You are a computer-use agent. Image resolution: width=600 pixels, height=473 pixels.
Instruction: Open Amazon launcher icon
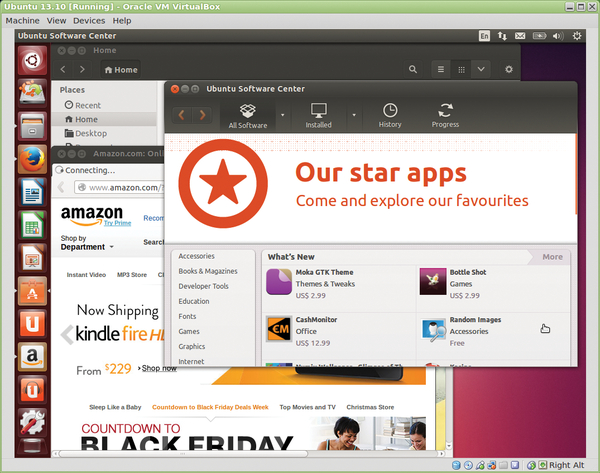click(33, 357)
